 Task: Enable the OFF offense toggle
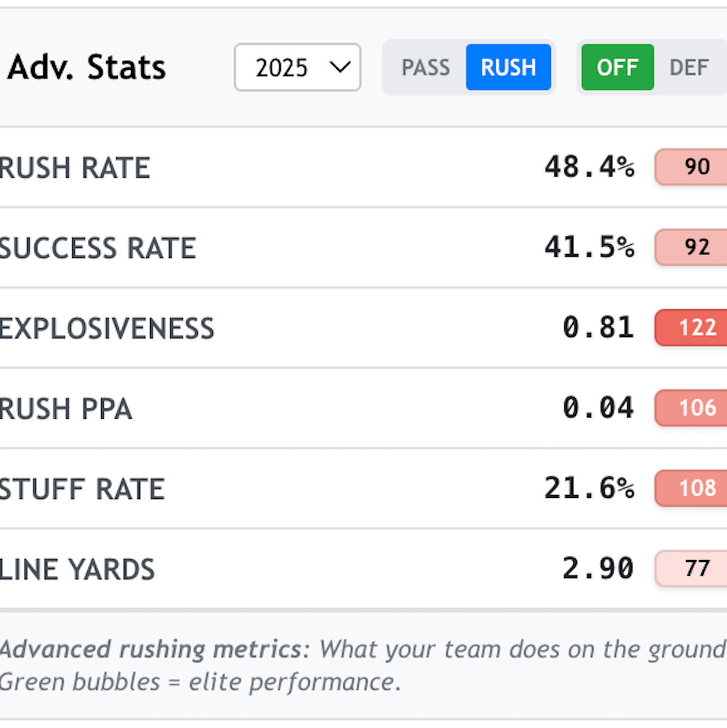tap(617, 68)
